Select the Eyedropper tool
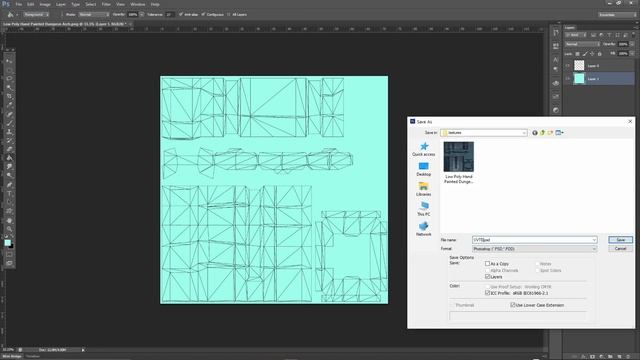Screen dimensions: 640x360 point(9,105)
